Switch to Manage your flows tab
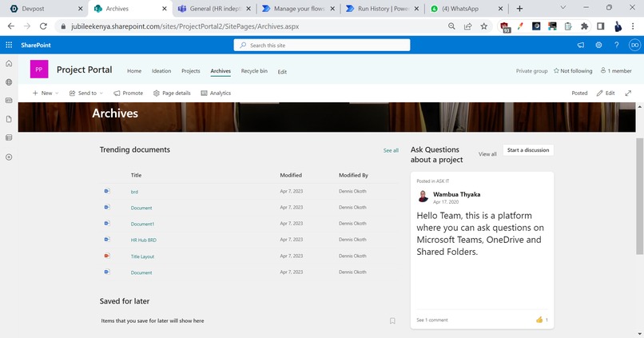Image resolution: width=644 pixels, height=338 pixels. (300, 9)
